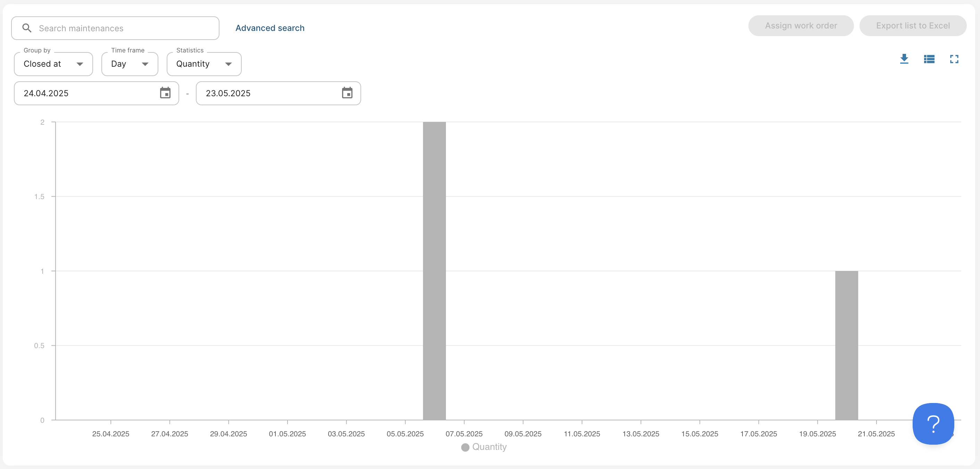Click the search magnifier icon

coord(27,28)
